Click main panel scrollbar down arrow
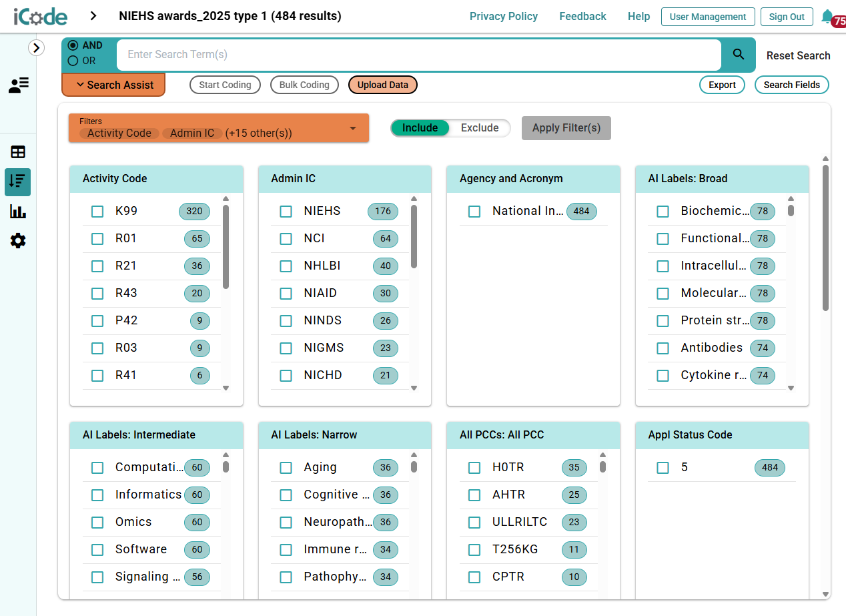Screen dimensions: 846x616 pyautogui.click(x=825, y=594)
